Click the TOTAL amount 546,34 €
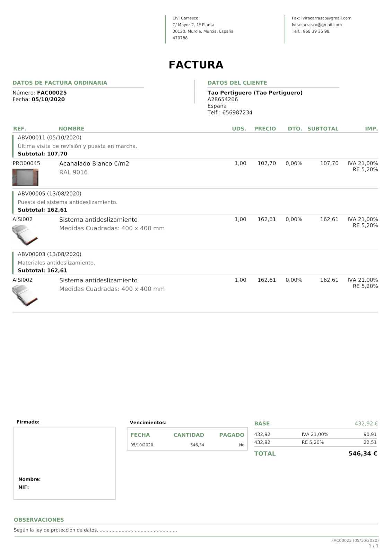 tap(363, 453)
